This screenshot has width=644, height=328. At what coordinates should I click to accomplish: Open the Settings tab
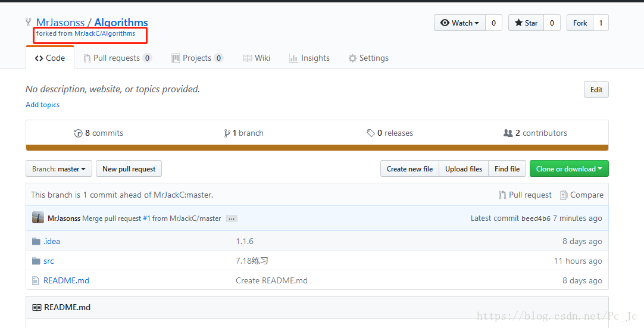click(368, 58)
